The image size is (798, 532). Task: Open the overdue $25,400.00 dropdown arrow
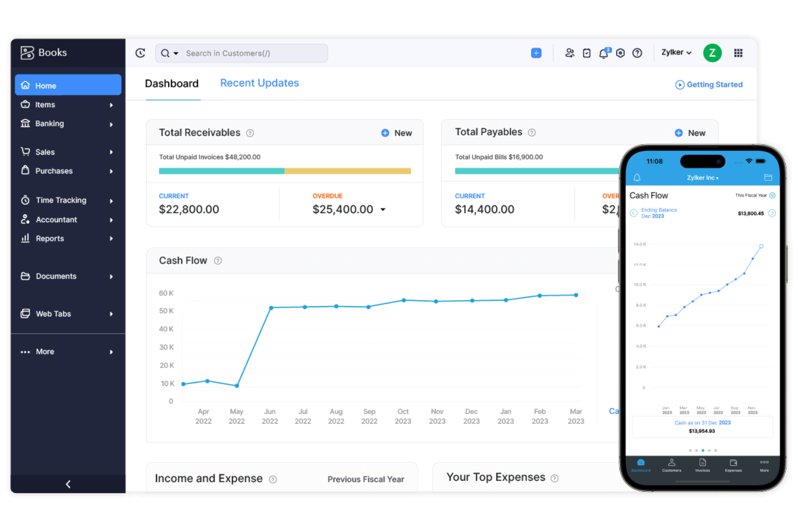[x=383, y=210]
